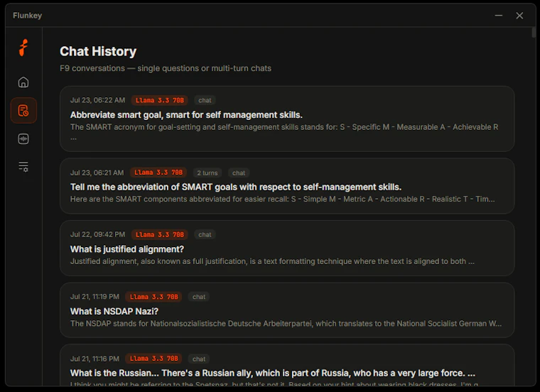Click preview "The SMART acronym for goal-setting"
This screenshot has width=540, height=392.
click(x=284, y=132)
